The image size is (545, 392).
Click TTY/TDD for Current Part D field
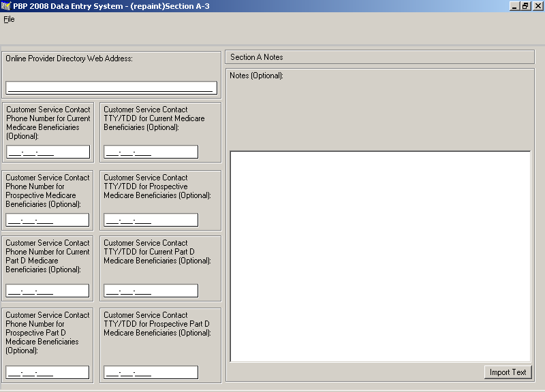(x=151, y=291)
